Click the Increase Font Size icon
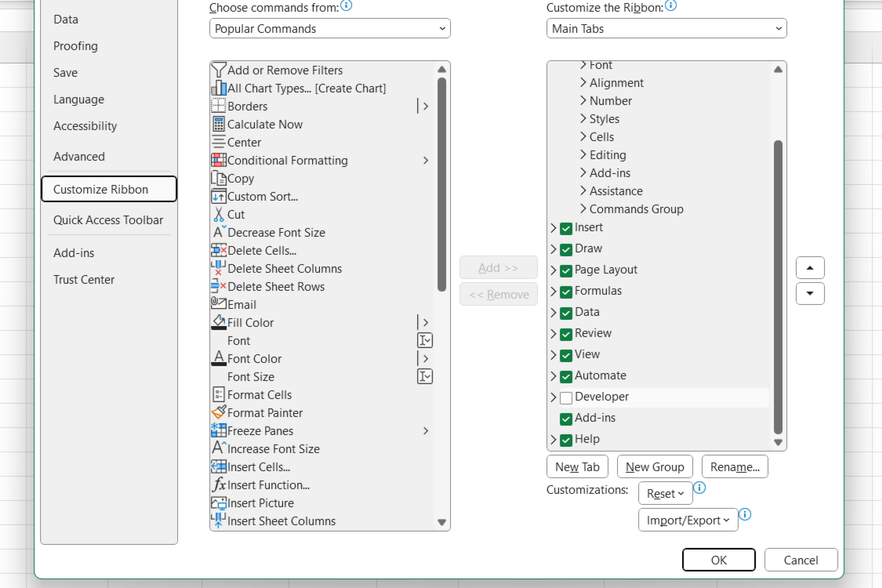This screenshot has width=882, height=588. (x=219, y=448)
